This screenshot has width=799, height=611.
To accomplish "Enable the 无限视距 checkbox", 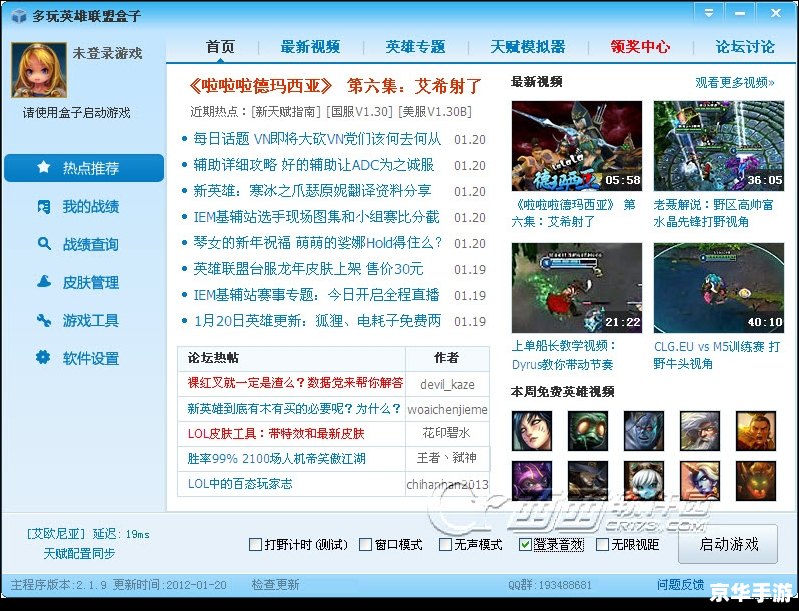I will pyautogui.click(x=602, y=545).
